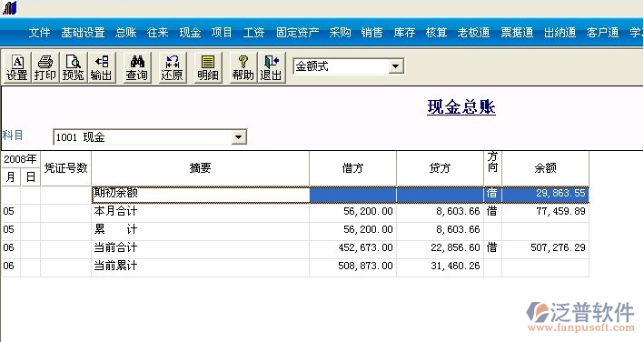Viewport: 644px width, 342px height.
Task: Expand the 科目 1001 现金 dropdown arrow
Action: point(238,137)
